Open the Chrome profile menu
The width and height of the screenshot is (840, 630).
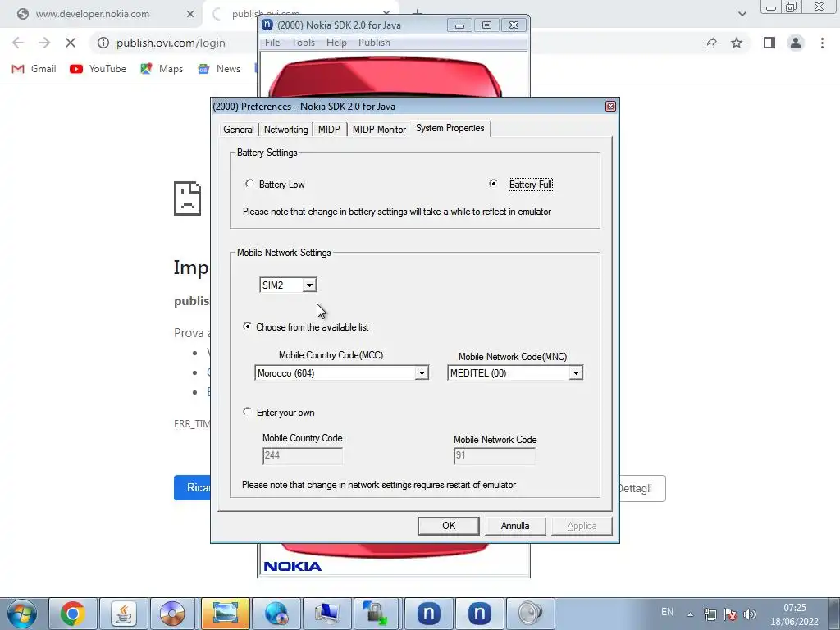(796, 43)
